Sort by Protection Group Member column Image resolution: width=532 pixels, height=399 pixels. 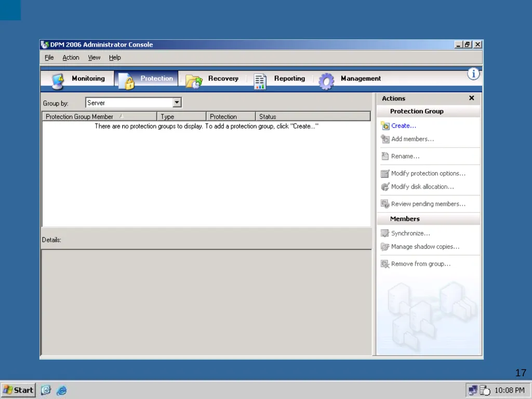[99, 116]
